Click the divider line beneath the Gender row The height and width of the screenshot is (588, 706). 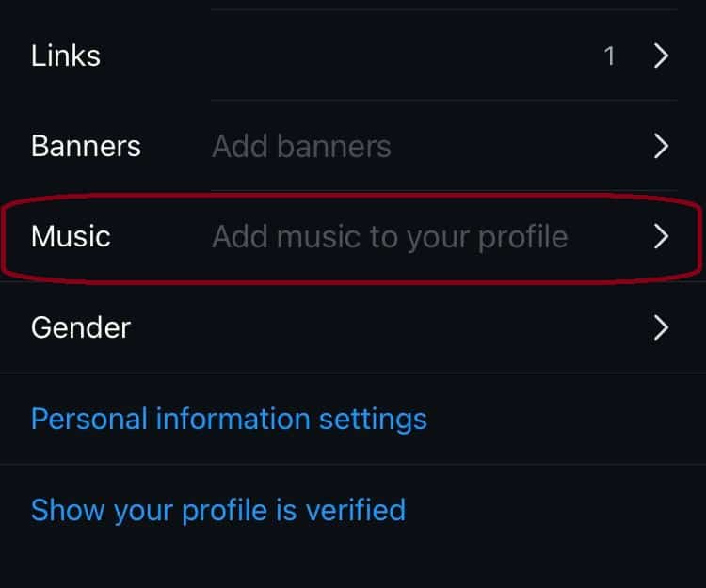353,373
